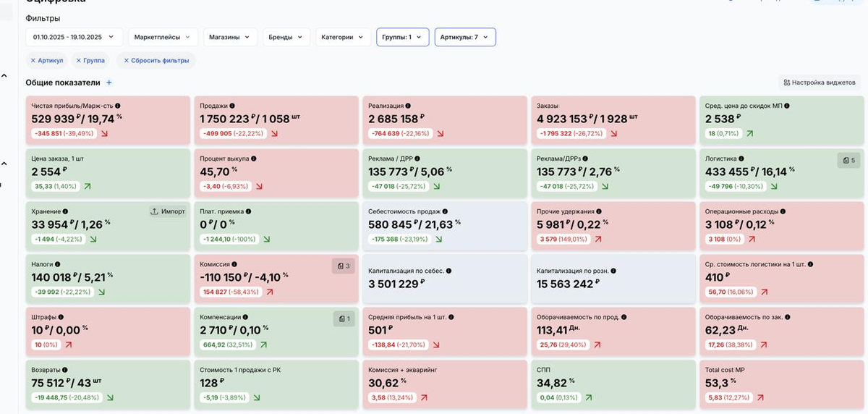Click the info icon next to Процент выкупа
The image size is (868, 414).
tap(254, 159)
